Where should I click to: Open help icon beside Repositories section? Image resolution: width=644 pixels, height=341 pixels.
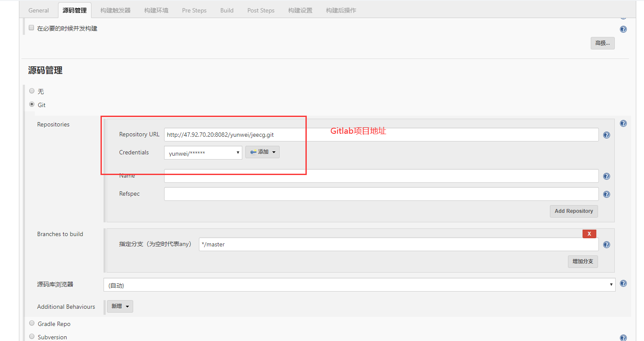coord(623,123)
